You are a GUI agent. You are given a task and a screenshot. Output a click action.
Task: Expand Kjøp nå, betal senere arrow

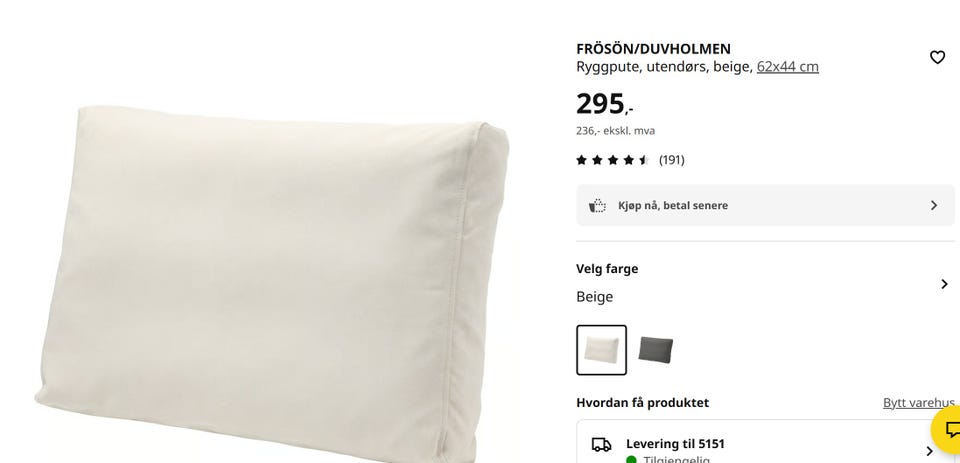click(x=934, y=205)
